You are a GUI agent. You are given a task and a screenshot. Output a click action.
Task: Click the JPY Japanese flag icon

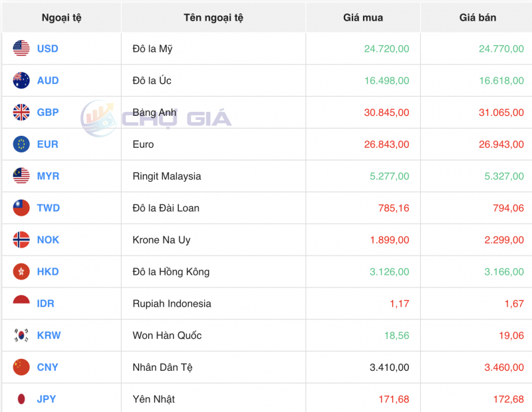[20, 398]
